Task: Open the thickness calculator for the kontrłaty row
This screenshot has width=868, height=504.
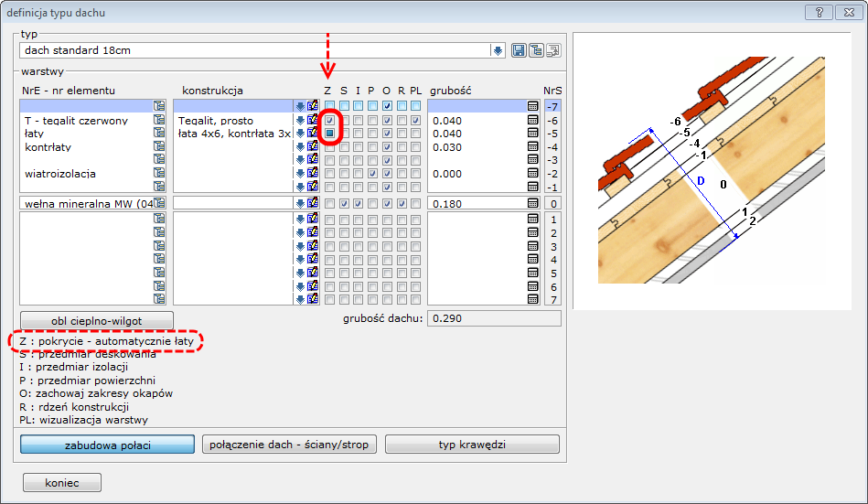Action: point(533,146)
